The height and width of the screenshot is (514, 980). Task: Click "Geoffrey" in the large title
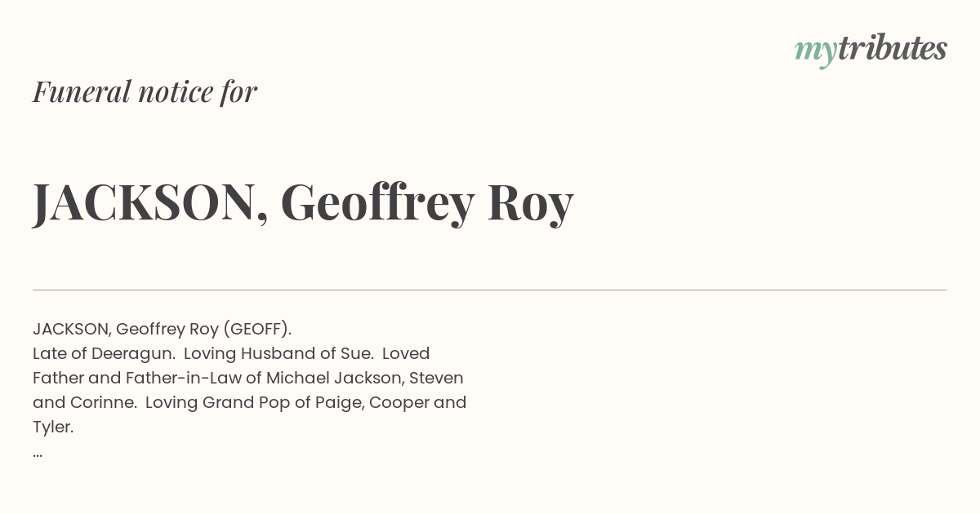[x=377, y=203]
